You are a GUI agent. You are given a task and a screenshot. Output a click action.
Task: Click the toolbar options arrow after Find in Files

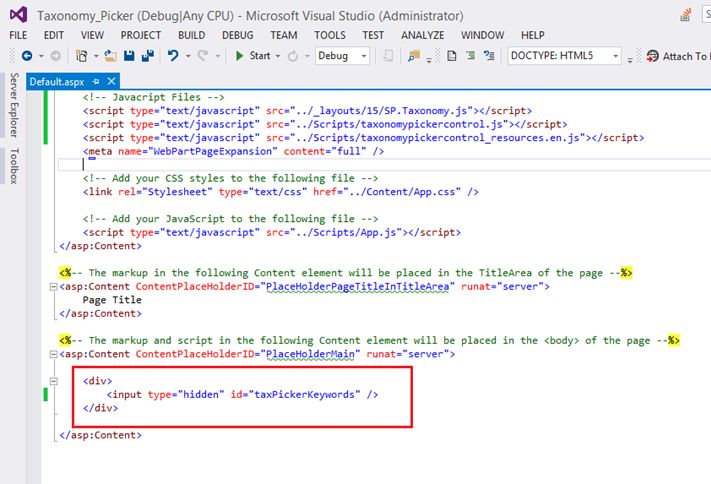click(429, 59)
